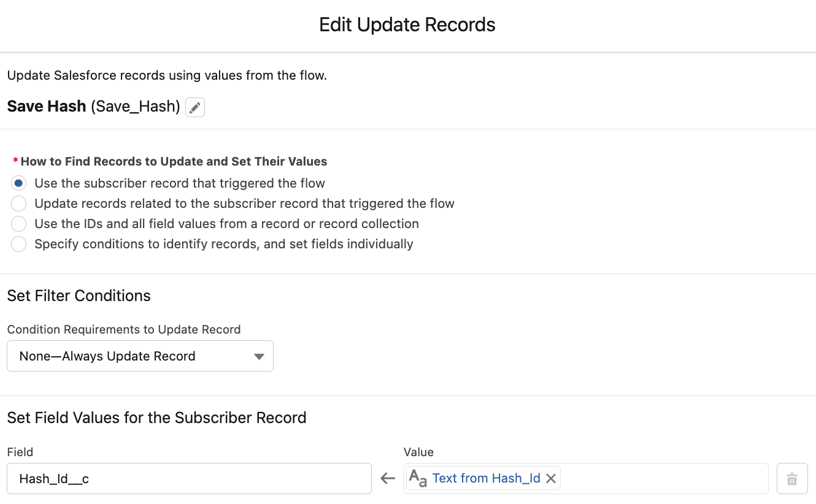Click the Save Hash element title area
This screenshot has width=816, height=504.
[x=46, y=105]
